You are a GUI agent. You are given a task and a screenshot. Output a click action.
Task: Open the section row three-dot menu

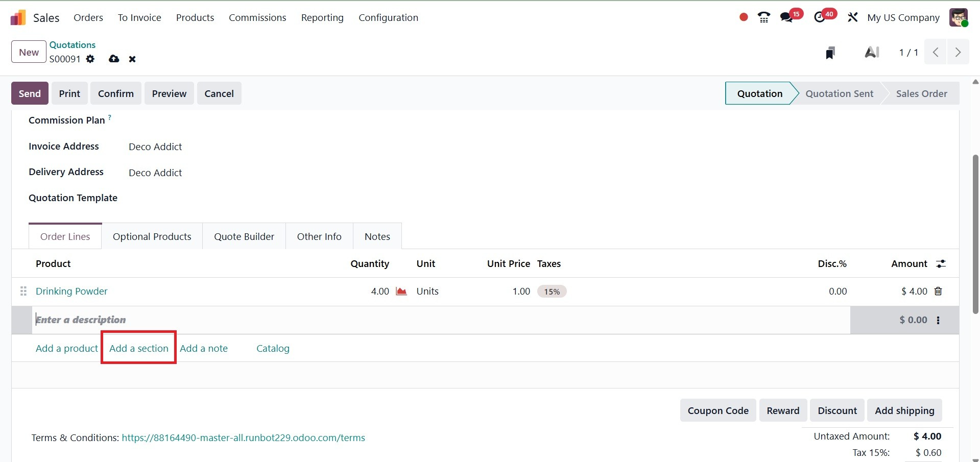pos(938,320)
